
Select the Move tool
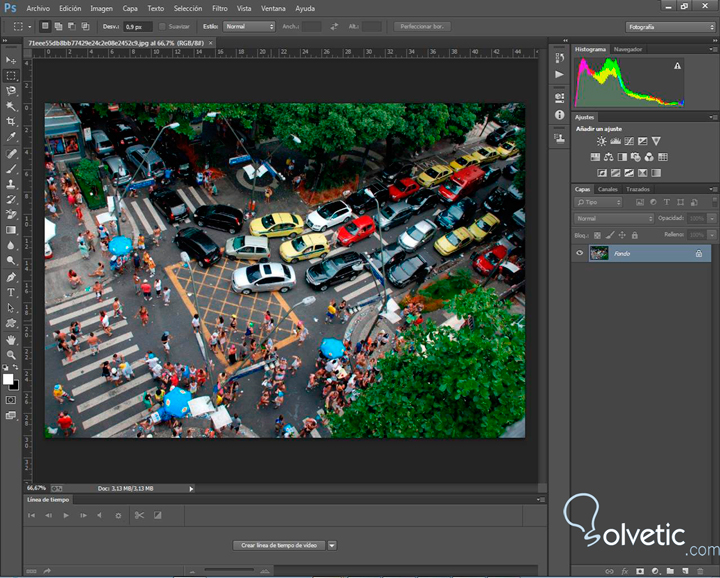11,60
